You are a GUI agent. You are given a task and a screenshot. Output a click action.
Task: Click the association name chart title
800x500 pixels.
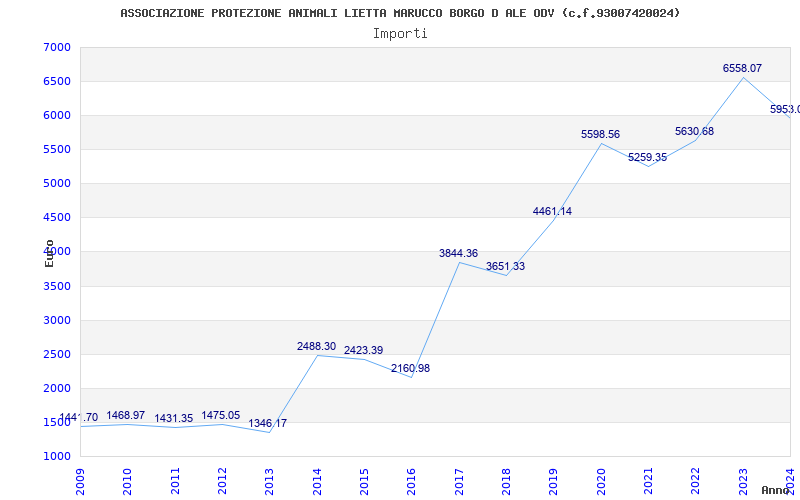pyautogui.click(x=400, y=13)
